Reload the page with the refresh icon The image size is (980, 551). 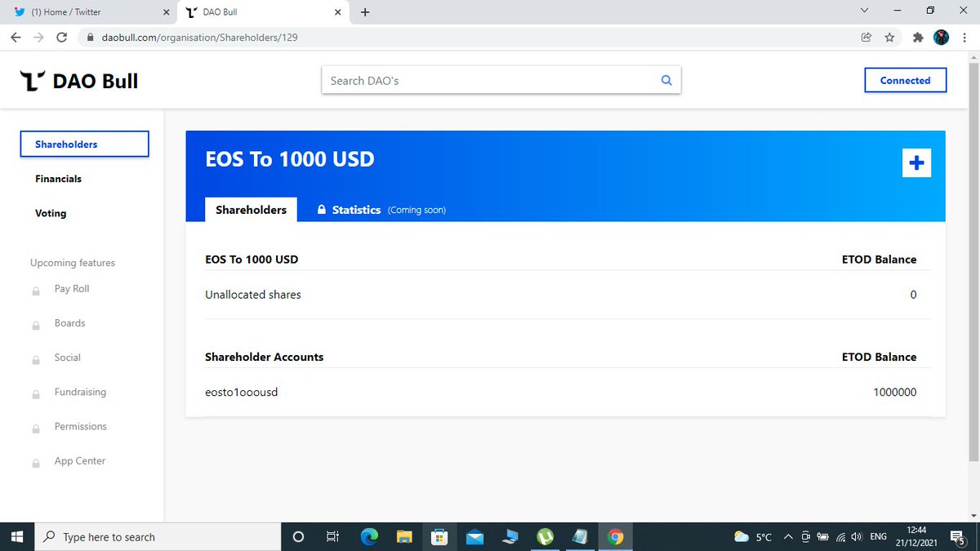[61, 38]
